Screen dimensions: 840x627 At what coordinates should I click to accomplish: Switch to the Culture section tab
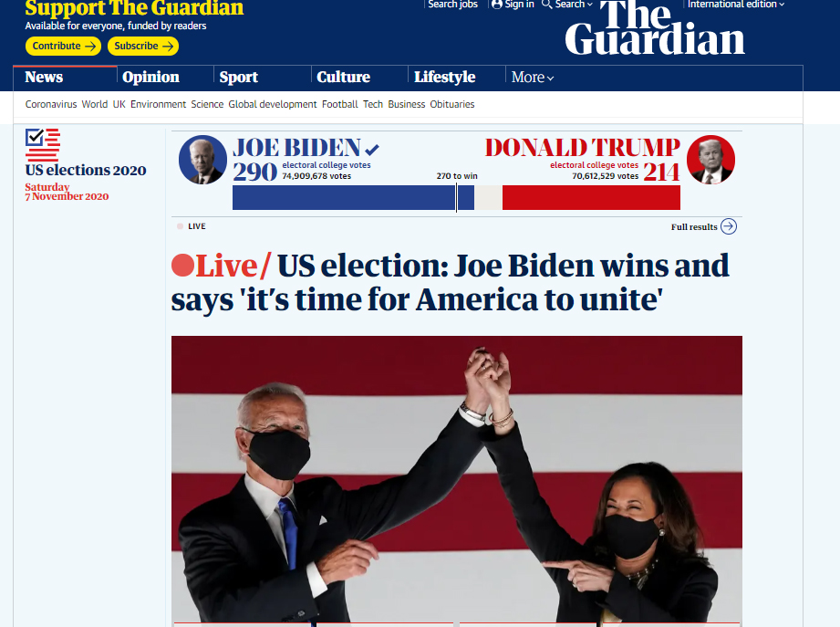tap(344, 78)
